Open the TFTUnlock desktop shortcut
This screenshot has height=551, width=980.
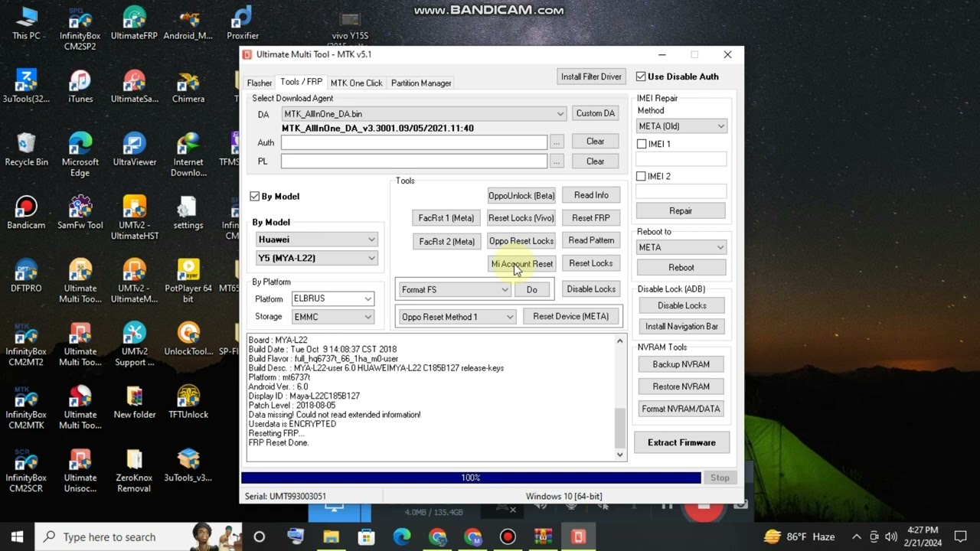[x=188, y=402]
